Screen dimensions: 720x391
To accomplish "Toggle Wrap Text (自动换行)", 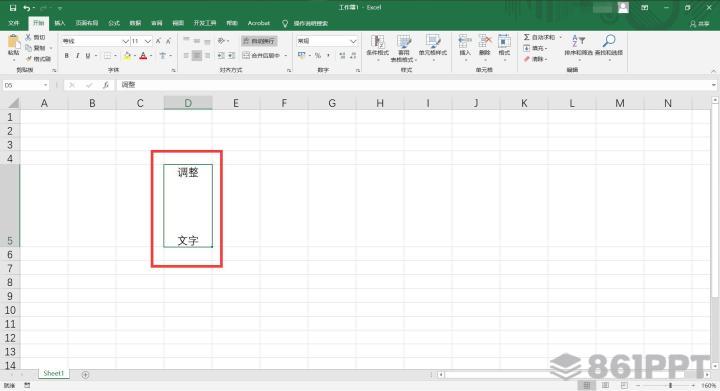I will click(x=259, y=41).
